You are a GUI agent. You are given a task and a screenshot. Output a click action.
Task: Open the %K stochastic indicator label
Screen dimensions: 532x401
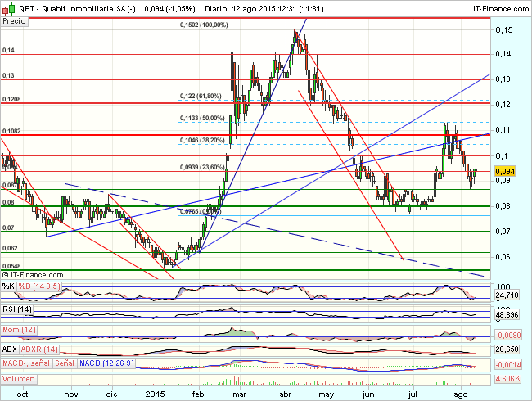[x=8, y=286]
